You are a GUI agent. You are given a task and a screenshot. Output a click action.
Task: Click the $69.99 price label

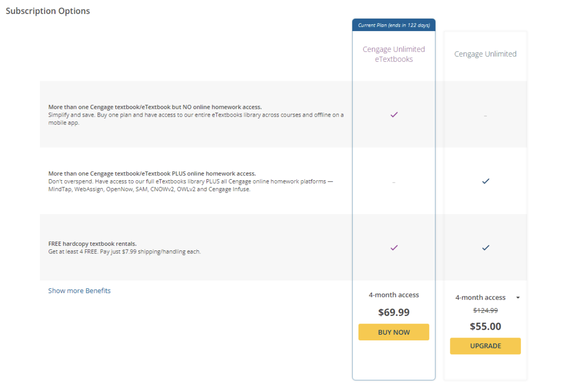[394, 313]
